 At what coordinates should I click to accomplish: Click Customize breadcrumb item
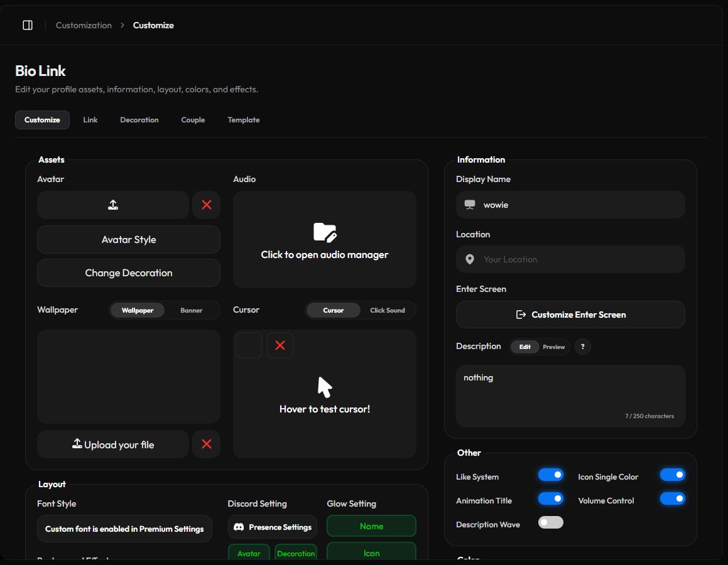click(153, 25)
